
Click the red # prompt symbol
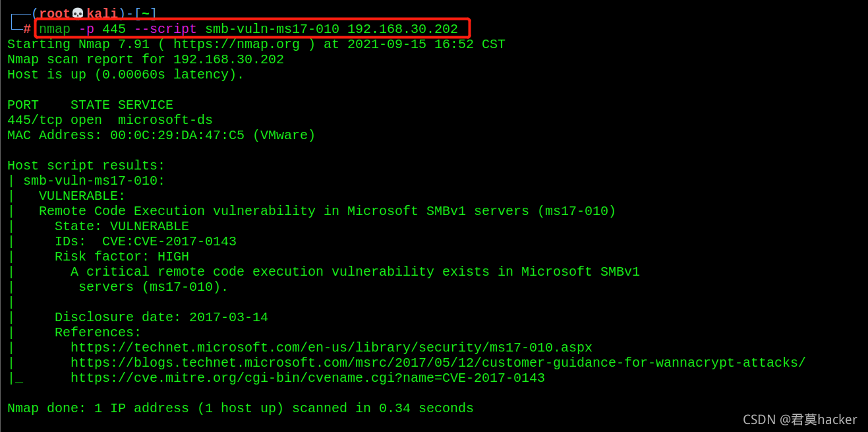[x=27, y=29]
